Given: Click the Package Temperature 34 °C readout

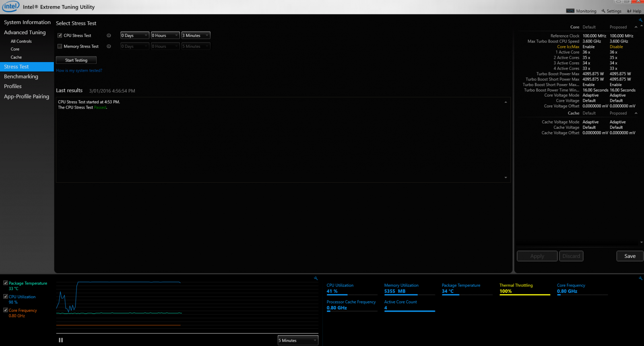Looking at the screenshot, I should pyautogui.click(x=448, y=291).
